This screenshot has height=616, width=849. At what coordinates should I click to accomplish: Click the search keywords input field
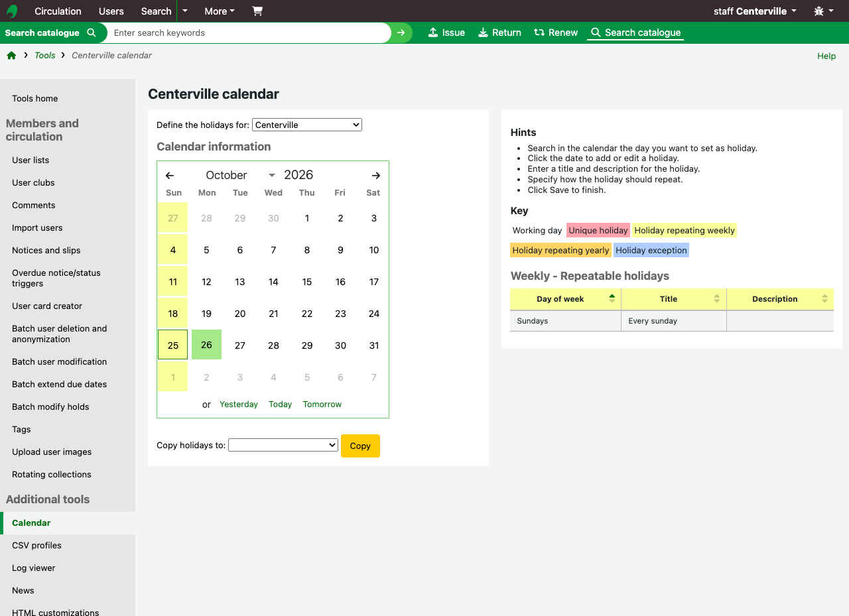click(248, 32)
